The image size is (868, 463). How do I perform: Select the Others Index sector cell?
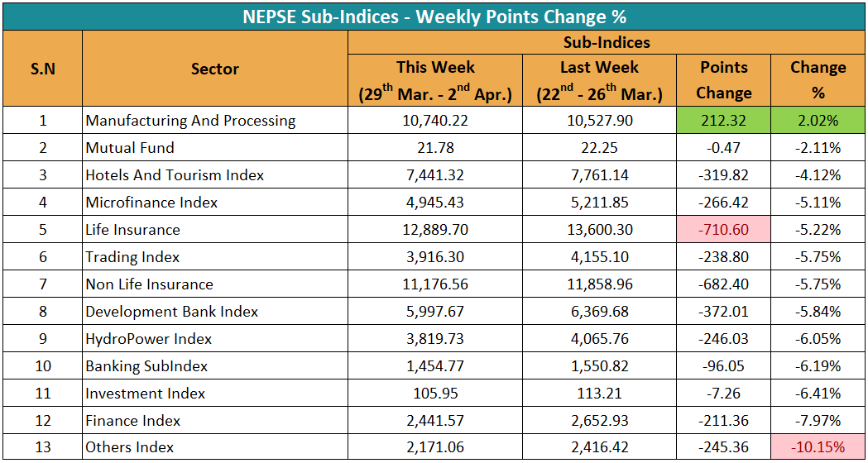point(130,448)
